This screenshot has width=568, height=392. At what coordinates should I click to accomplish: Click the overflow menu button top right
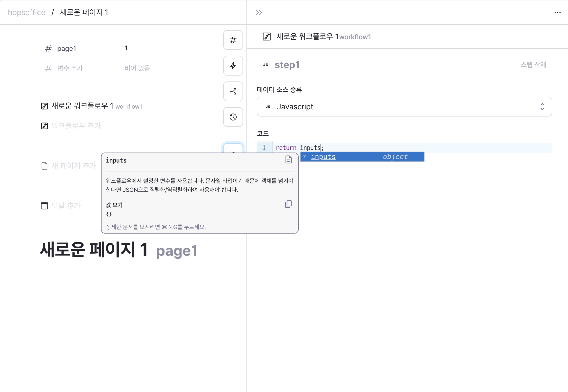(x=558, y=12)
